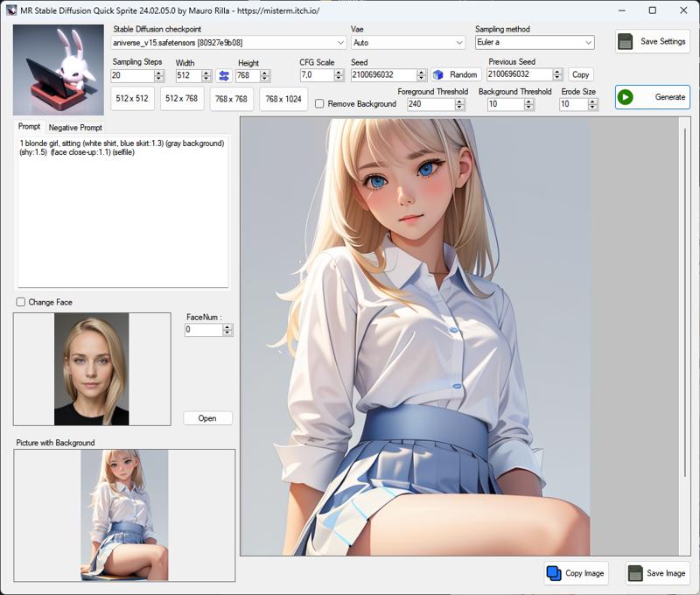This screenshot has height=595, width=700.
Task: Increase CFG Scale with the up arrow
Action: tap(339, 73)
